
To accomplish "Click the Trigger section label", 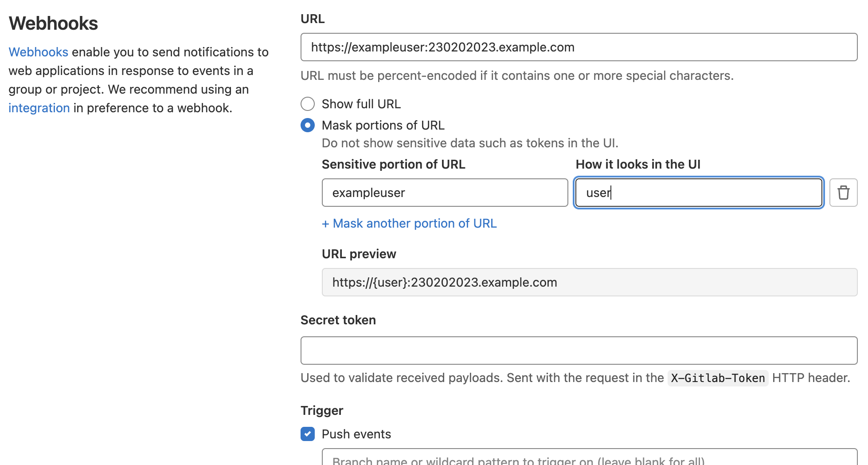I will tap(322, 410).
